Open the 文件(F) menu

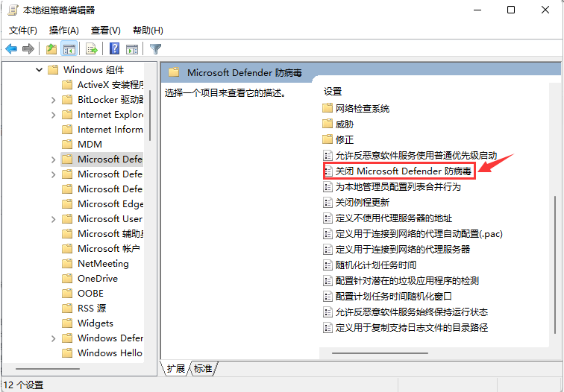click(x=23, y=31)
